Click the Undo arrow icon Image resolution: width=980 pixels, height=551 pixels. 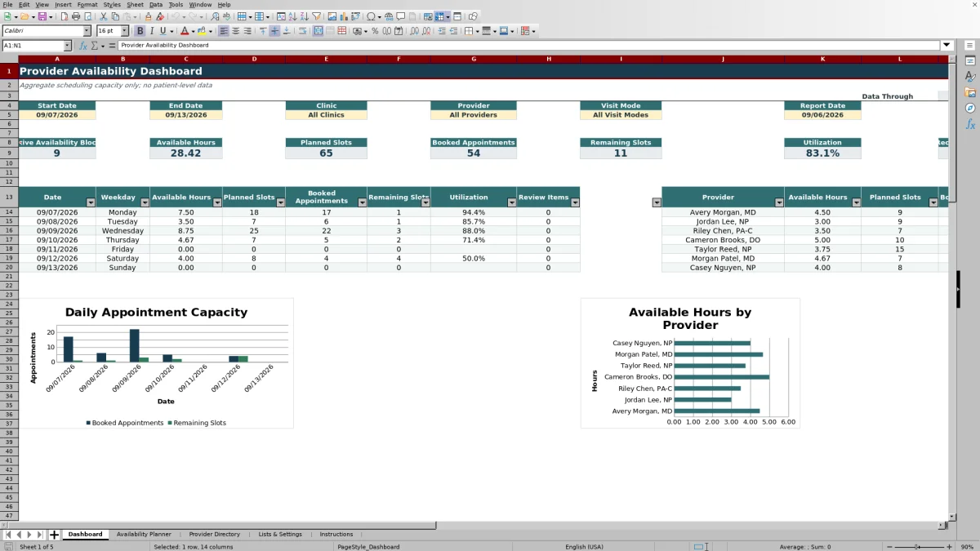click(175, 16)
